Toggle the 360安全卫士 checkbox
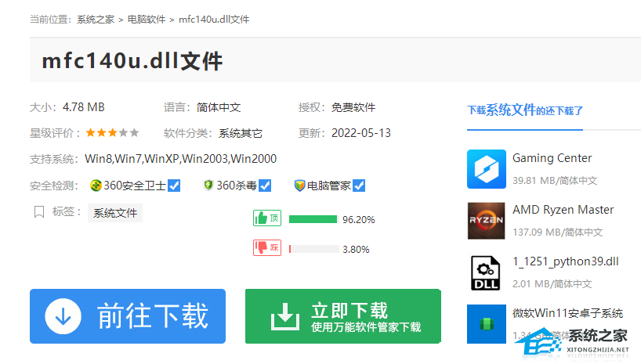The width and height of the screenshot is (641, 364). (174, 186)
